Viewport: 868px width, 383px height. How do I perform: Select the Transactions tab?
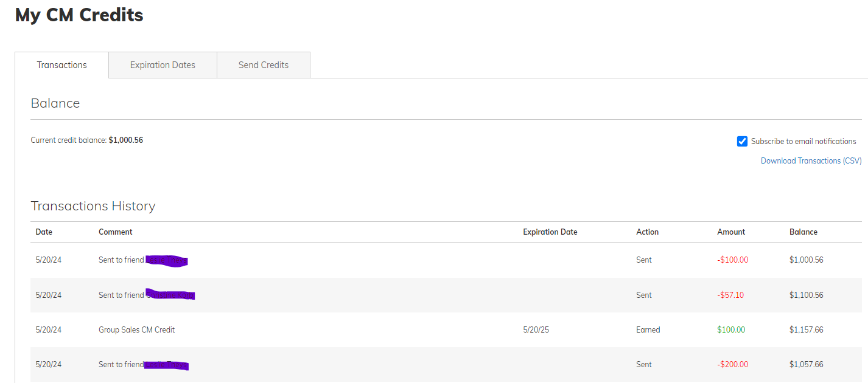pyautogui.click(x=61, y=65)
